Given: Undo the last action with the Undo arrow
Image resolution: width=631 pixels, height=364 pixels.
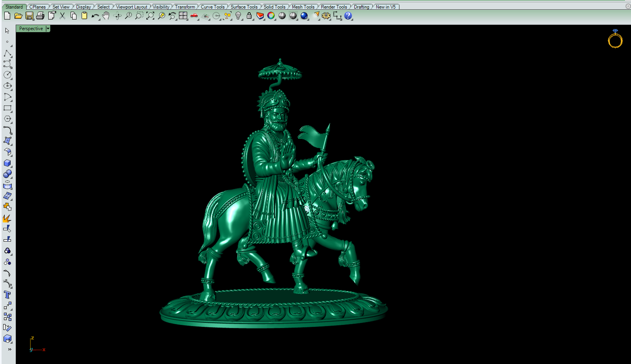Looking at the screenshot, I should pyautogui.click(x=95, y=16).
